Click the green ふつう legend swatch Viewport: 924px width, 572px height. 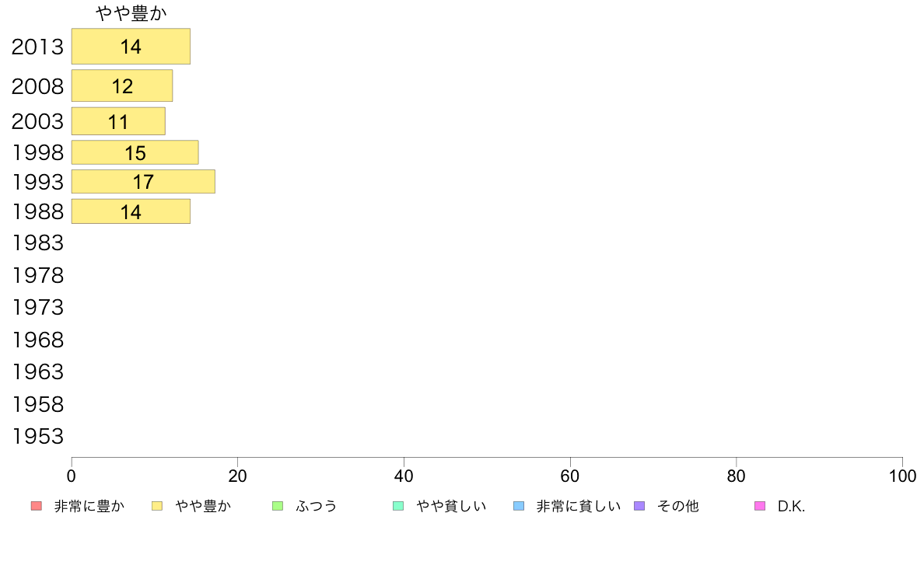pos(278,506)
